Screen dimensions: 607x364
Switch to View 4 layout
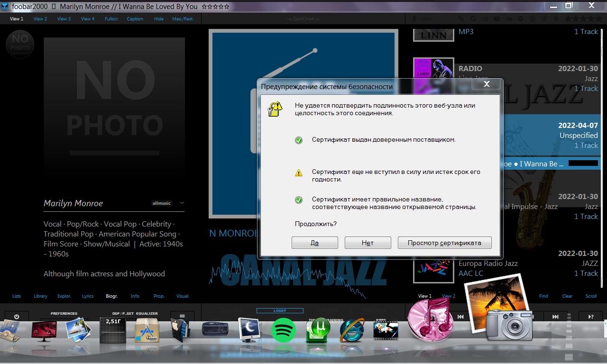(x=88, y=19)
